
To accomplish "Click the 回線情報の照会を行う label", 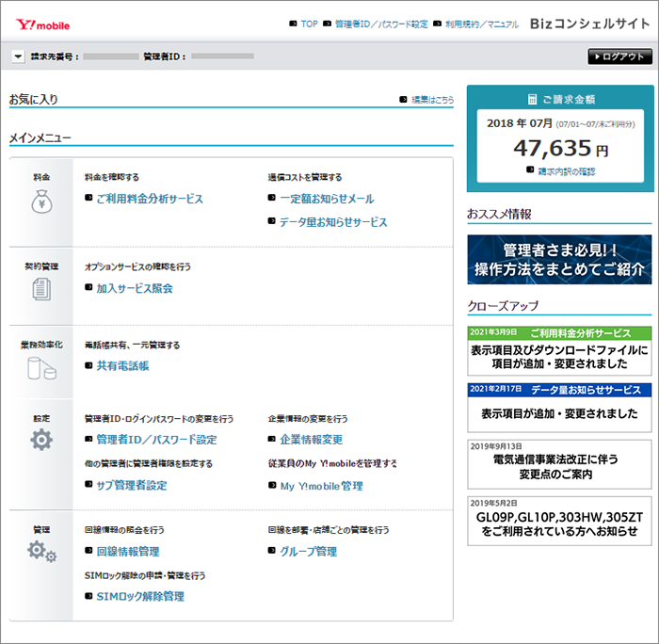I will [x=124, y=530].
